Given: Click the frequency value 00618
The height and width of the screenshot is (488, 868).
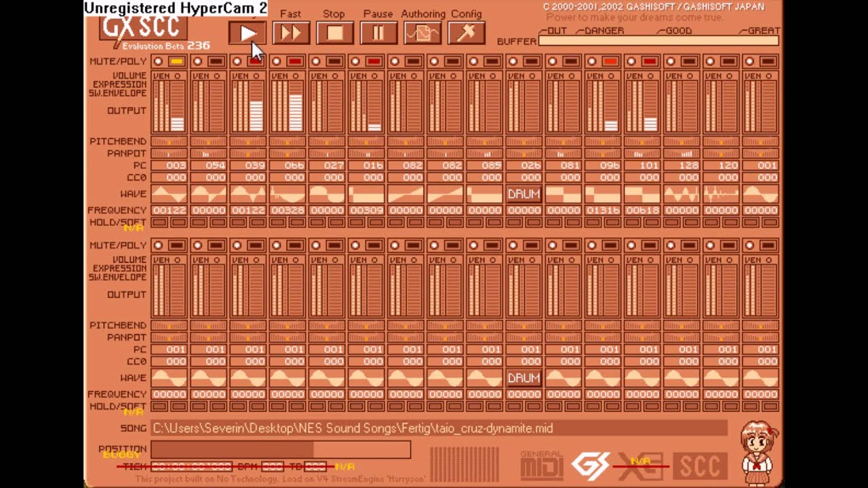Looking at the screenshot, I should [x=642, y=211].
